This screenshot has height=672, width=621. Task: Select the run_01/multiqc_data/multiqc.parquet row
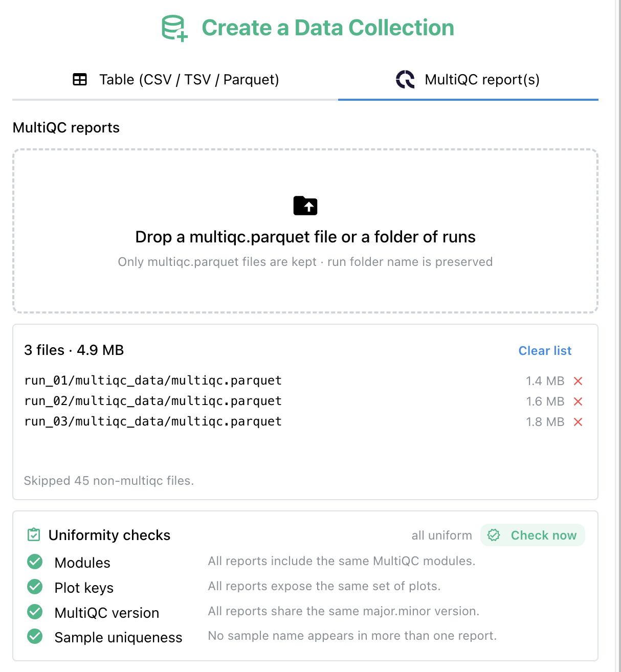click(304, 381)
